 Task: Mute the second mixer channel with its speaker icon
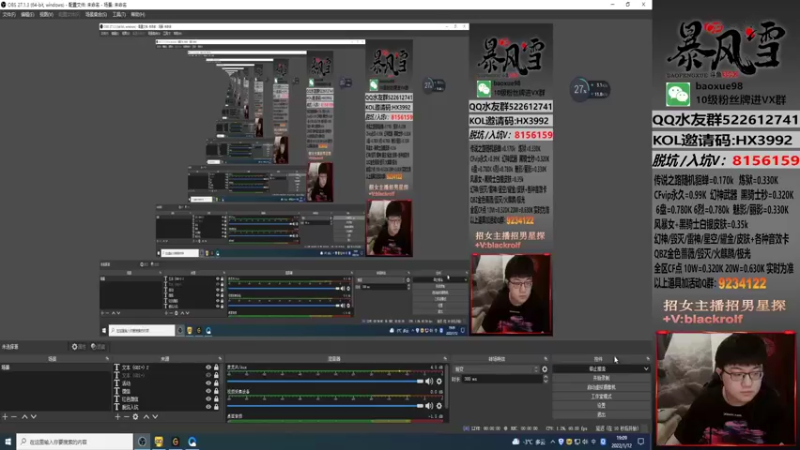[429, 406]
